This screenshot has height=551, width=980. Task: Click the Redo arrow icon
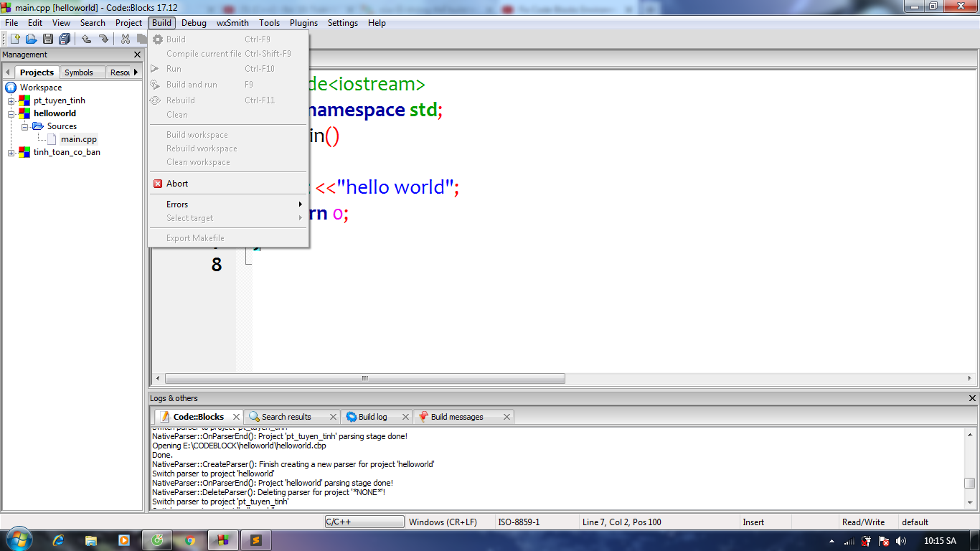[x=103, y=39]
